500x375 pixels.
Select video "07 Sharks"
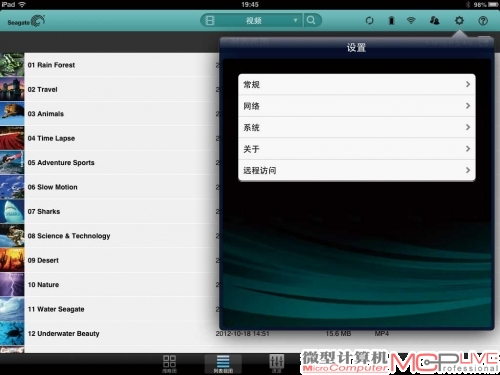(x=44, y=211)
